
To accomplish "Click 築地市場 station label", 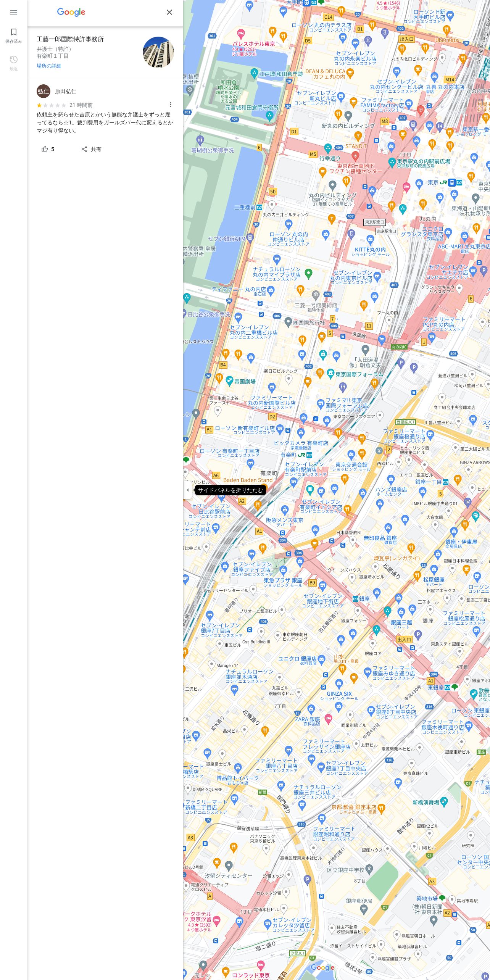I will pyautogui.click(x=427, y=898).
